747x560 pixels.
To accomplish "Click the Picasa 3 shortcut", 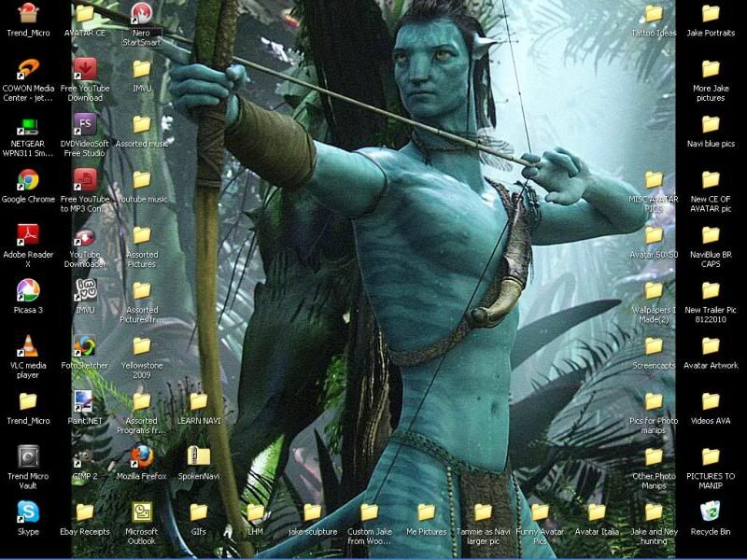I will pos(28,290).
